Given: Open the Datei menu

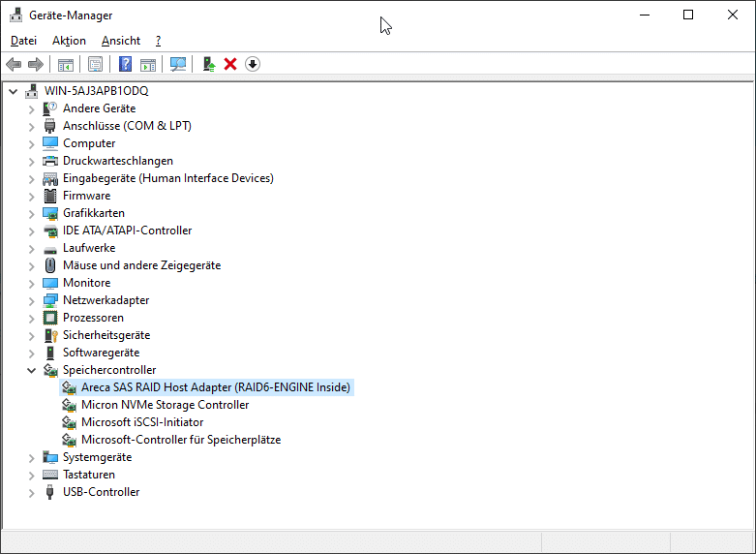Looking at the screenshot, I should pos(23,41).
